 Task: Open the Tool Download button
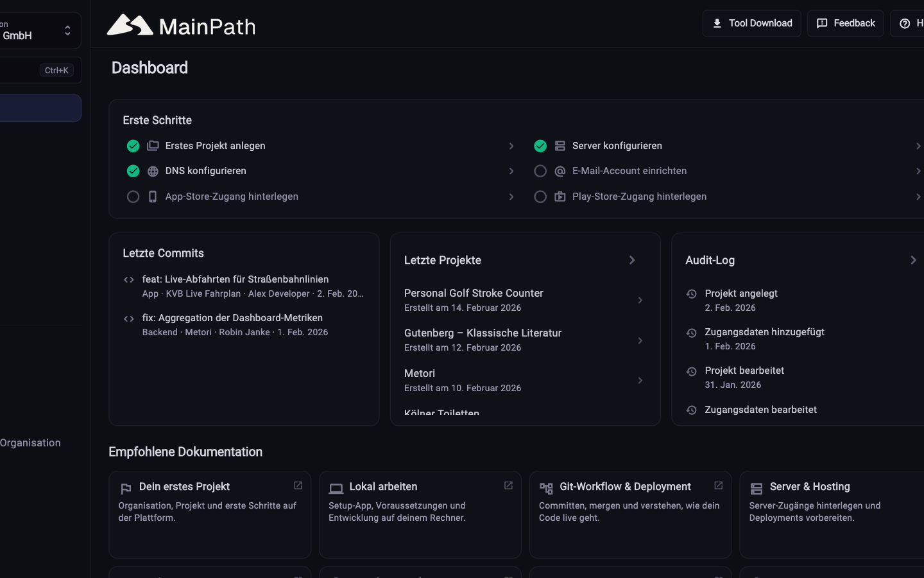click(751, 24)
